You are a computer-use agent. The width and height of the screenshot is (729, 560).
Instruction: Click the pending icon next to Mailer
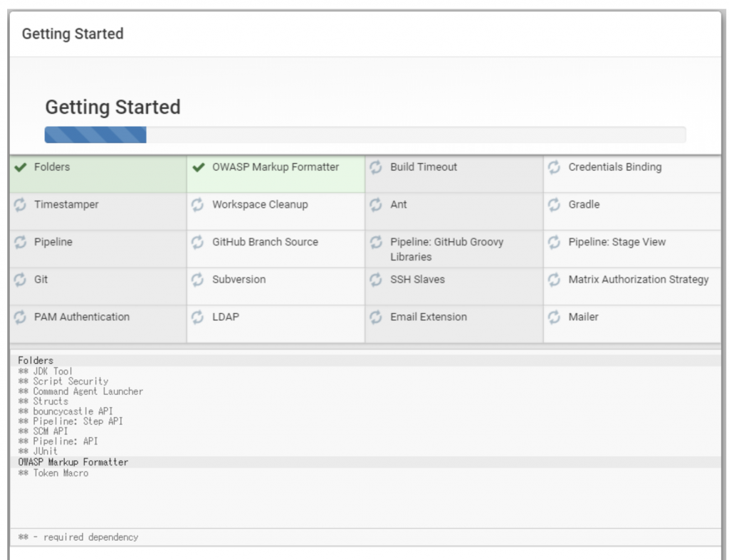click(x=554, y=317)
